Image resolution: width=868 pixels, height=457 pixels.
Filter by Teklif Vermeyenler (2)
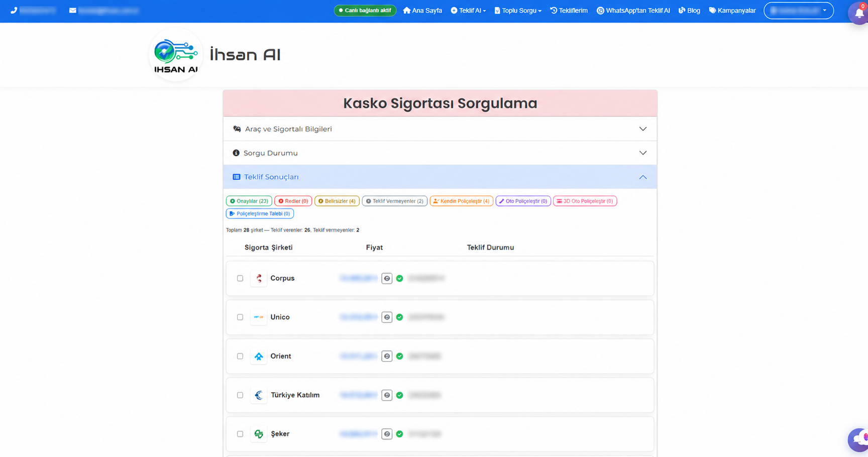click(x=395, y=201)
